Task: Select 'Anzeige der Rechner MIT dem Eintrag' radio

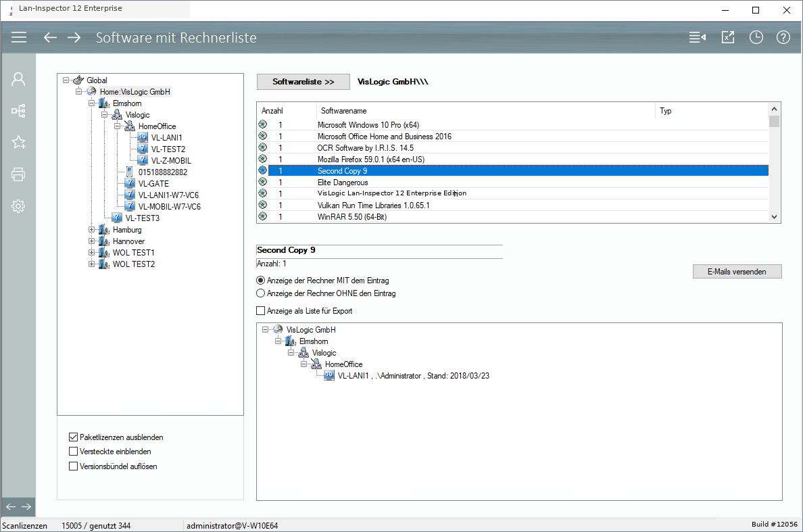Action: click(x=261, y=281)
